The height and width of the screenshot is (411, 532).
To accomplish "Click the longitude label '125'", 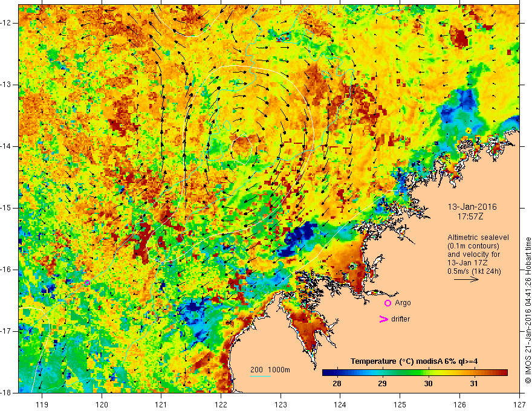I will (400, 404).
